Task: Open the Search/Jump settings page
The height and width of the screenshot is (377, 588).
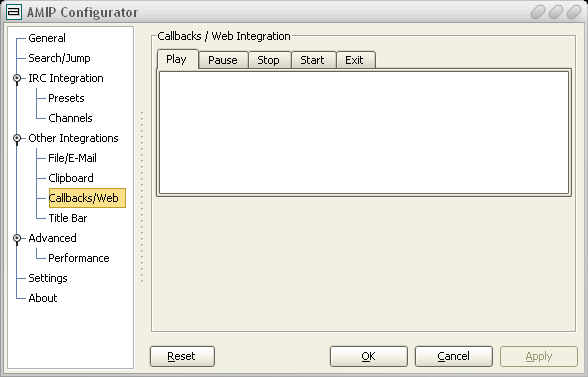Action: (59, 58)
